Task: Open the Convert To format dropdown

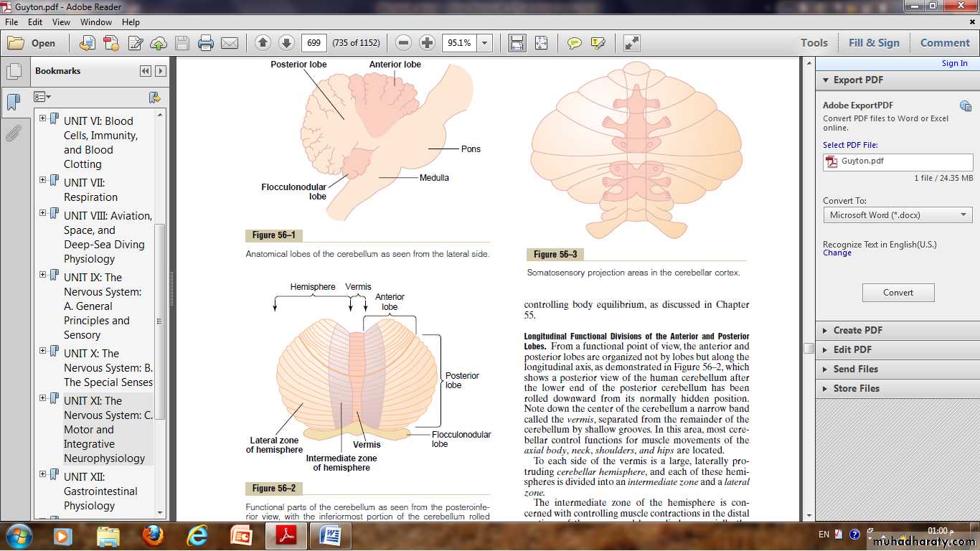Action: click(x=897, y=215)
